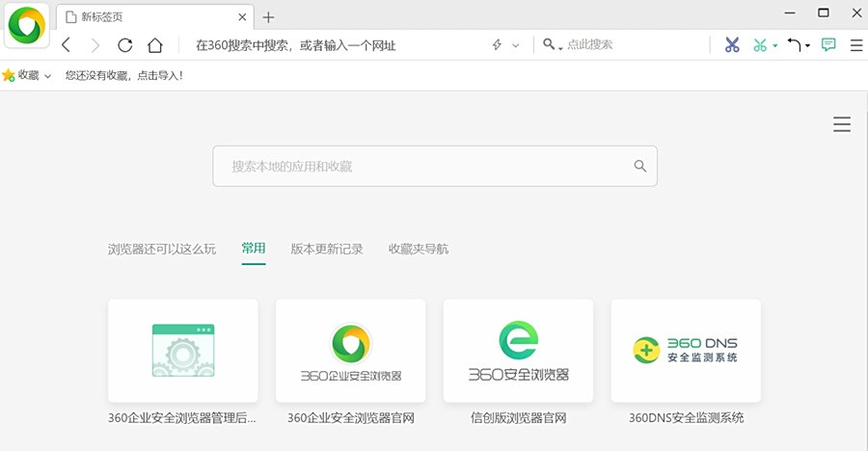This screenshot has width=868, height=451.
Task: Switch to the 版本更新记录 tab
Action: pos(327,249)
